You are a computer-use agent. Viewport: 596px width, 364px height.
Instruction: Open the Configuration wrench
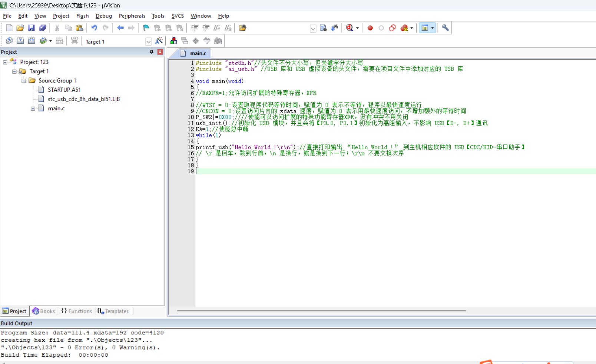(445, 28)
